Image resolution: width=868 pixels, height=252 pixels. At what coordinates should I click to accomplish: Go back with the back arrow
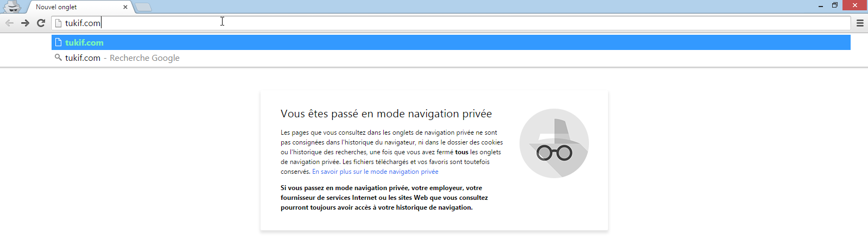9,23
